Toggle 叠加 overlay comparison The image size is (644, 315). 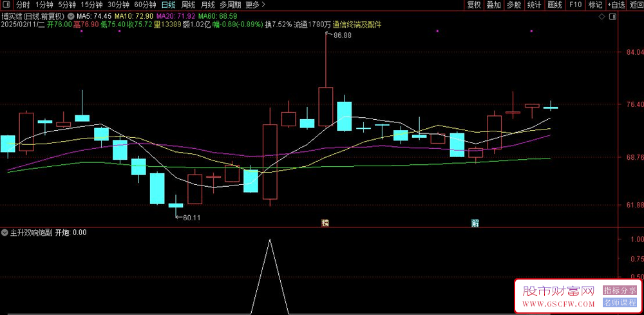tap(493, 5)
